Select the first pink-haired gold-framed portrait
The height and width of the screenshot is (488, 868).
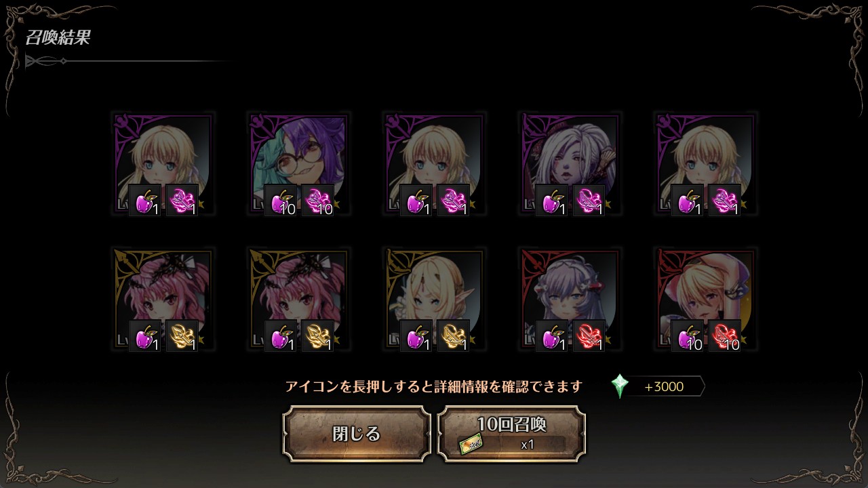click(163, 300)
